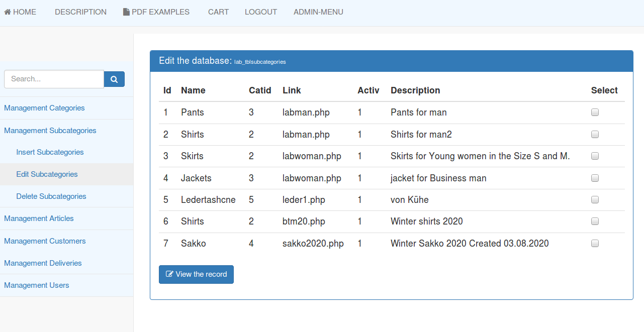Click the lab_tblsubcategories table name
This screenshot has width=644, height=332.
(260, 62)
